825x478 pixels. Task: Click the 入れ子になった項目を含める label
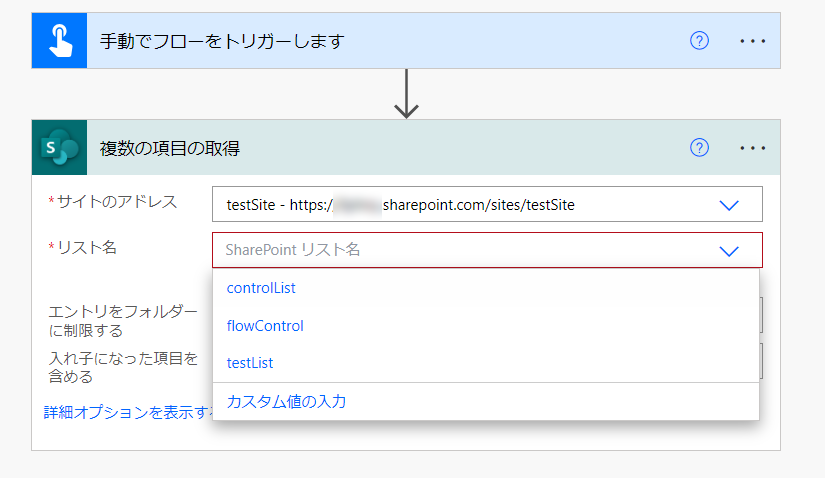[123, 367]
